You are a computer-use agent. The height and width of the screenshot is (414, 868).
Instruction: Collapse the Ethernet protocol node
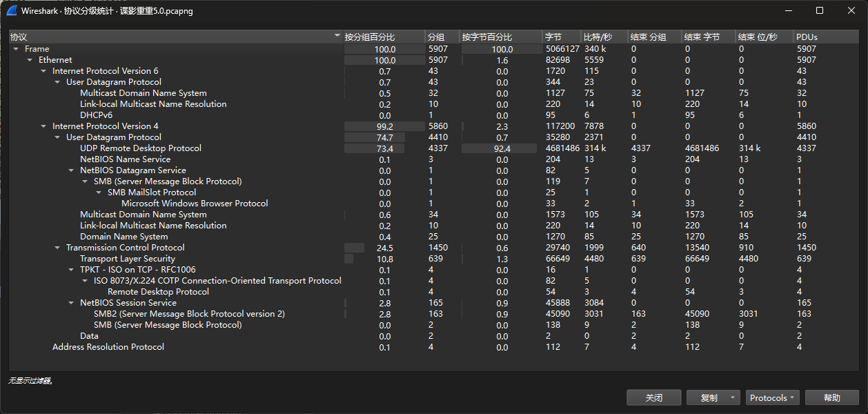(x=30, y=60)
